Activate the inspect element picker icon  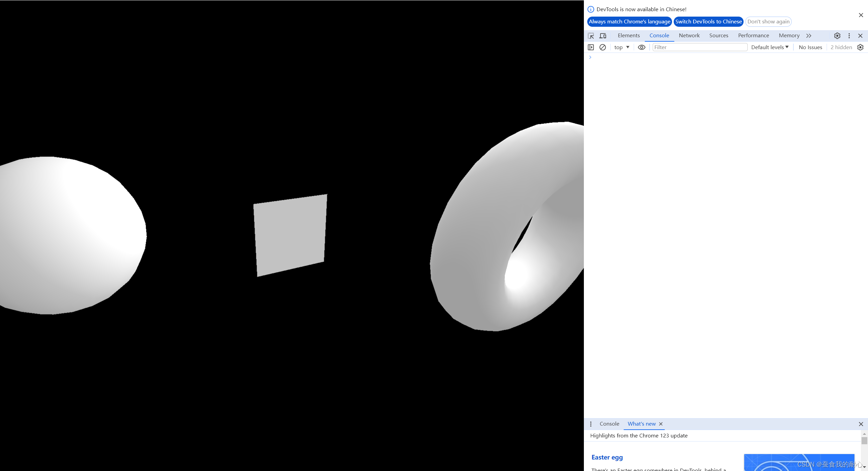591,36
